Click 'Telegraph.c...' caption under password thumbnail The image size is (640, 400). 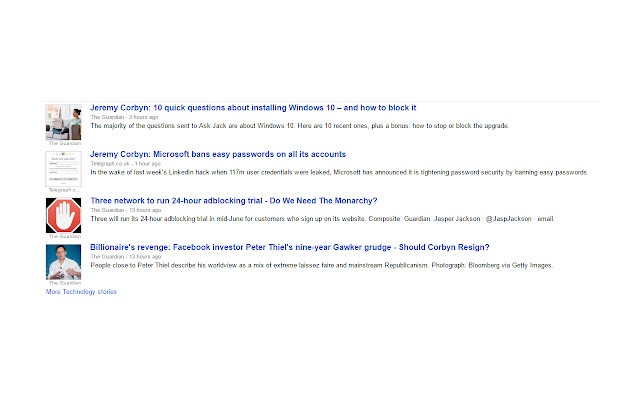[x=64, y=190]
